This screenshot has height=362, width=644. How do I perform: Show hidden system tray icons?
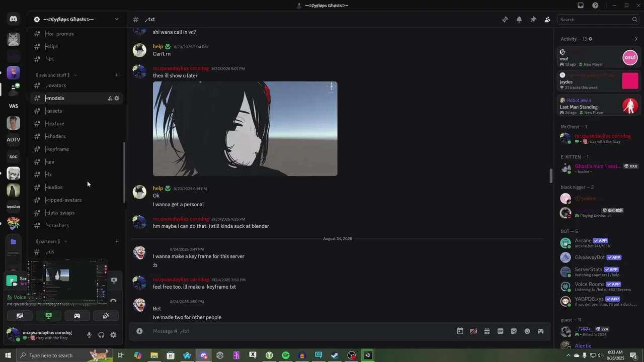coord(568,355)
